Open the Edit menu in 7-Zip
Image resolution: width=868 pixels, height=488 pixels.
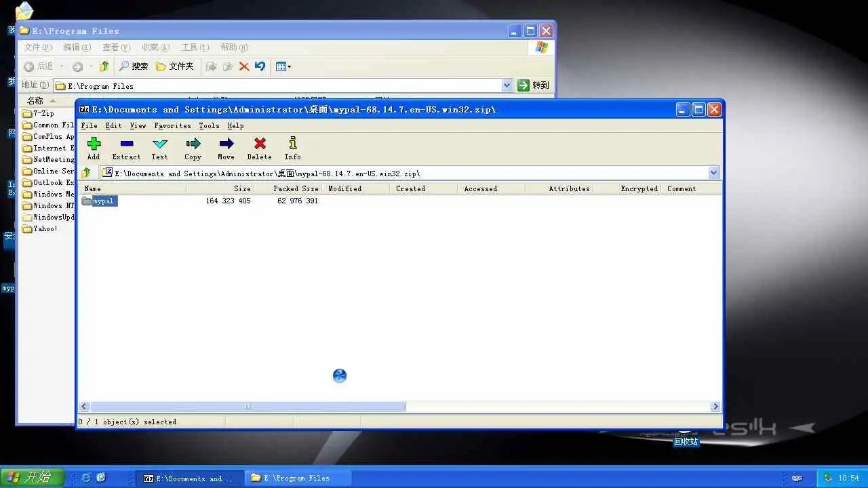(x=113, y=125)
